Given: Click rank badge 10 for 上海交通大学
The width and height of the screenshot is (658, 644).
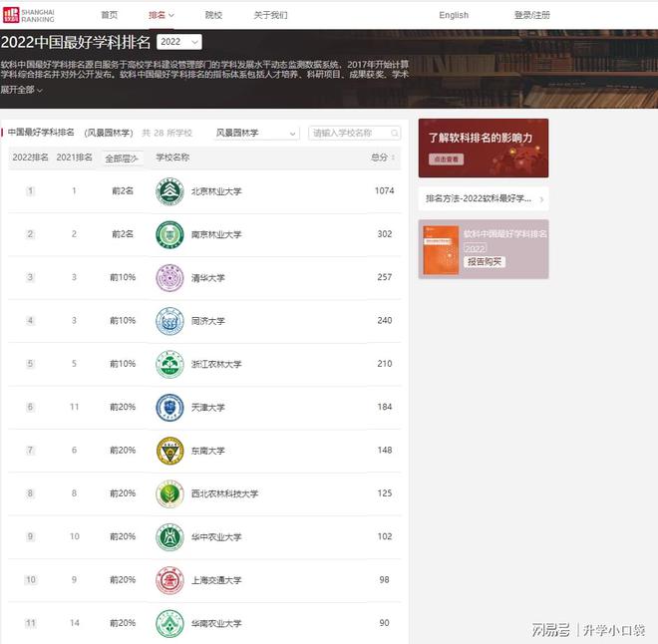Looking at the screenshot, I should click(x=31, y=580).
